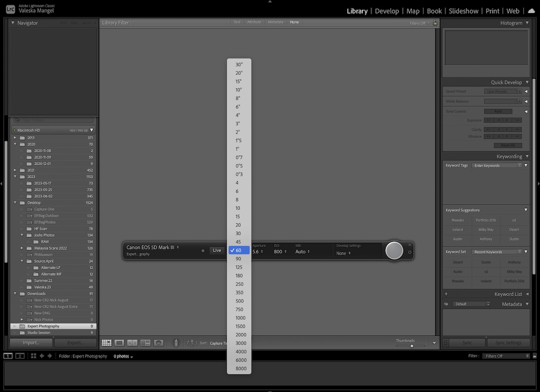Select 1000 from the shutter speed list

click(240, 318)
